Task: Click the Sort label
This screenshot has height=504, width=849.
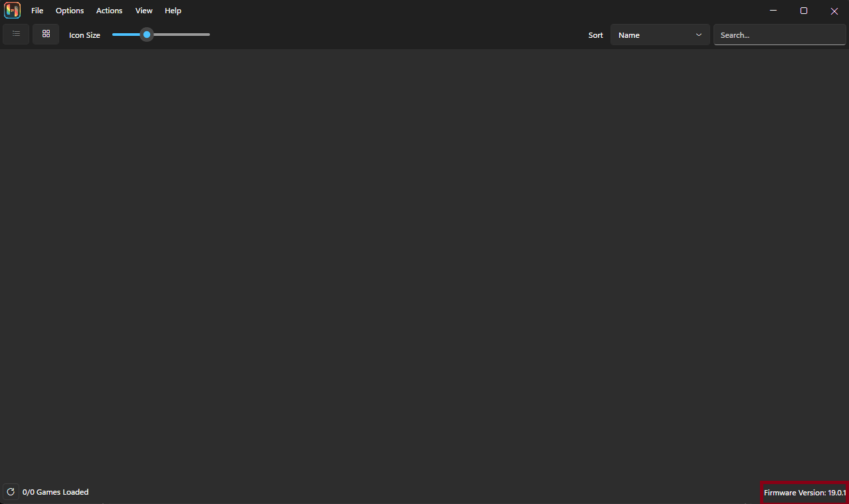Action: [x=596, y=35]
